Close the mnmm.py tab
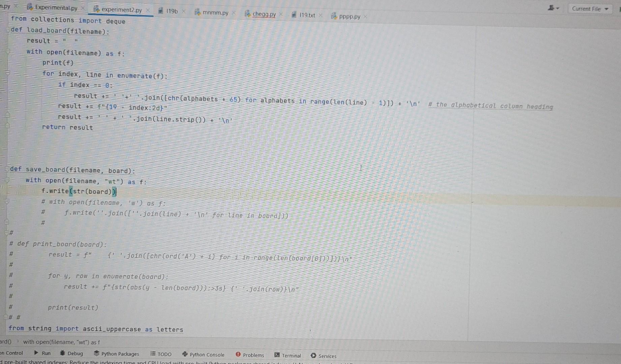 point(234,13)
